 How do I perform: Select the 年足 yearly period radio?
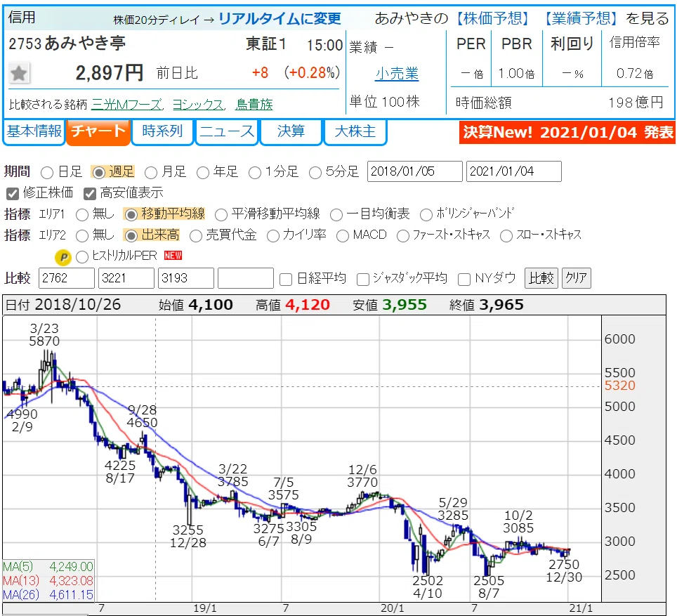point(202,173)
